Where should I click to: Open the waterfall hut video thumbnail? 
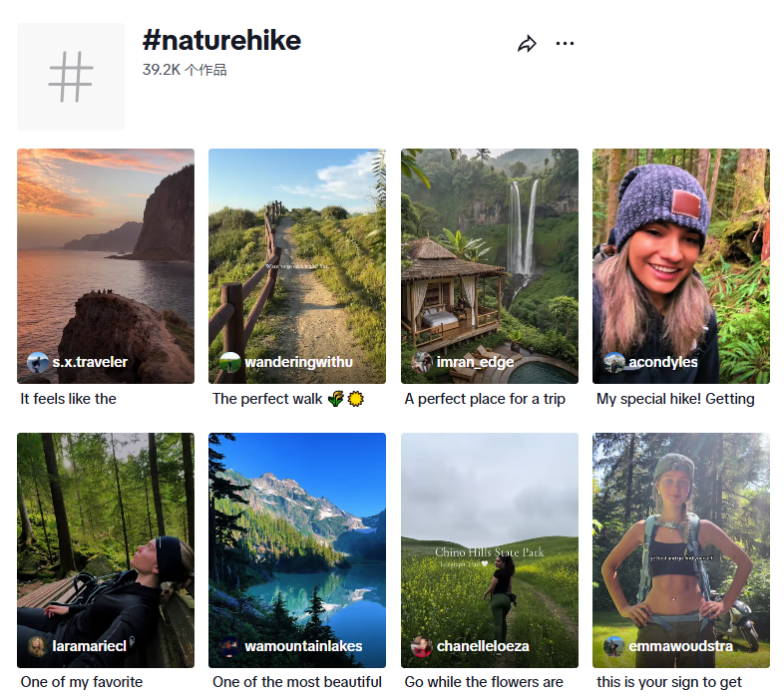[489, 249]
